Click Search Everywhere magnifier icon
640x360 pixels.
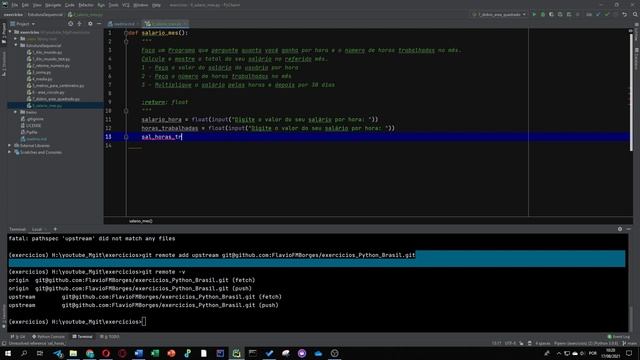[x=635, y=14]
